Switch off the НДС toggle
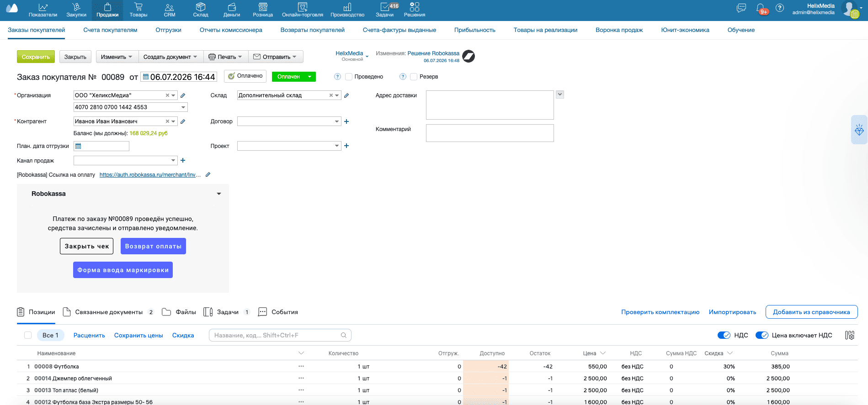Image resolution: width=868 pixels, height=405 pixels. pyautogui.click(x=724, y=335)
